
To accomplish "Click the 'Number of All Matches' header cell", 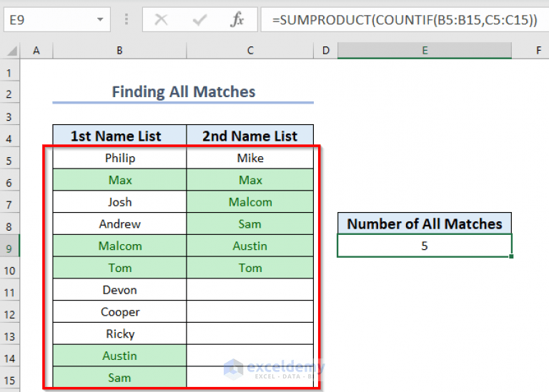I will (425, 223).
